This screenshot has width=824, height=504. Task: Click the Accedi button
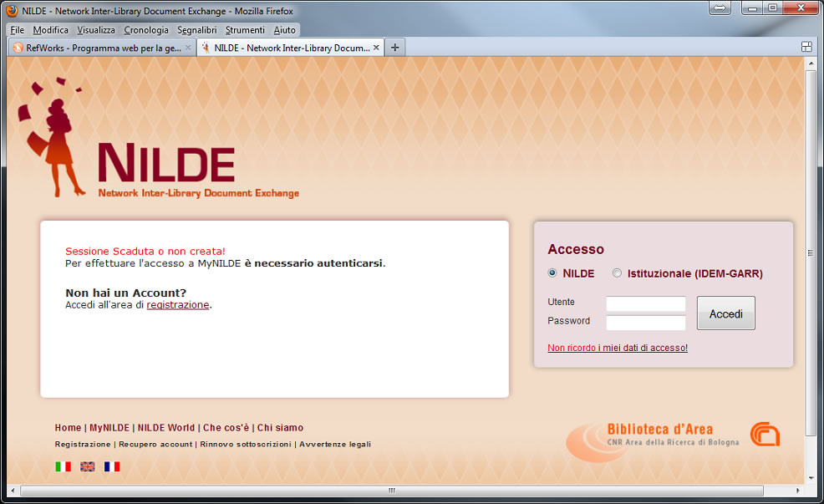[725, 313]
